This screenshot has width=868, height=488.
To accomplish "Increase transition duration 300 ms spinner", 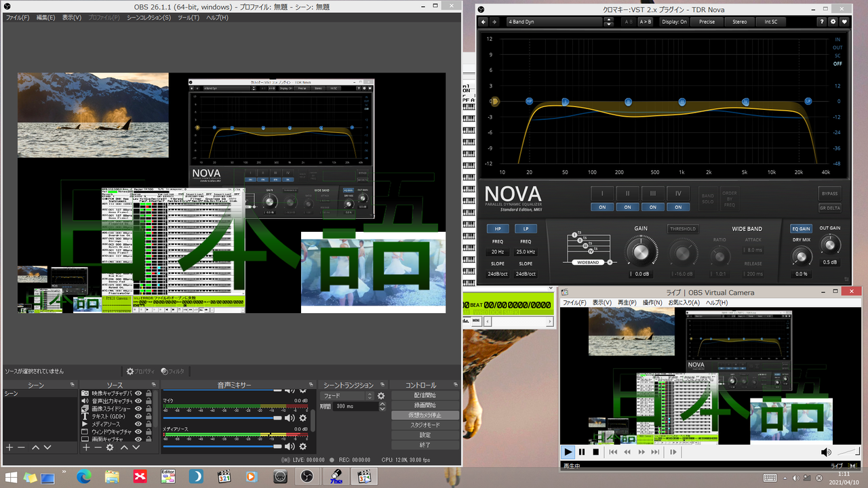I will coord(382,404).
